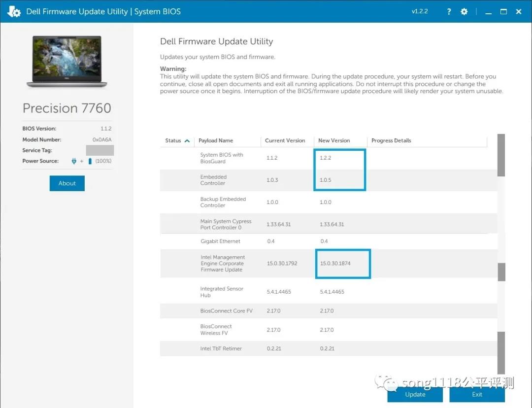
Task: Click the Payload Name column header
Action: (216, 140)
